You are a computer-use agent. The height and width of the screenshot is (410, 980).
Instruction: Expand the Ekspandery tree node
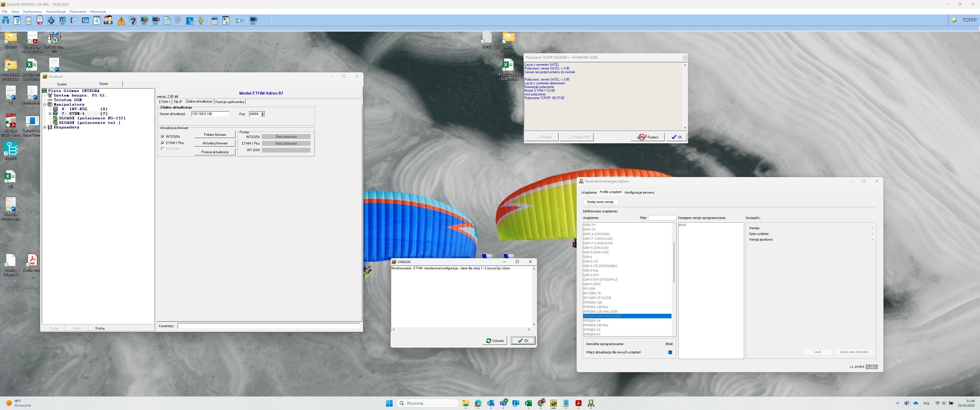[44, 127]
